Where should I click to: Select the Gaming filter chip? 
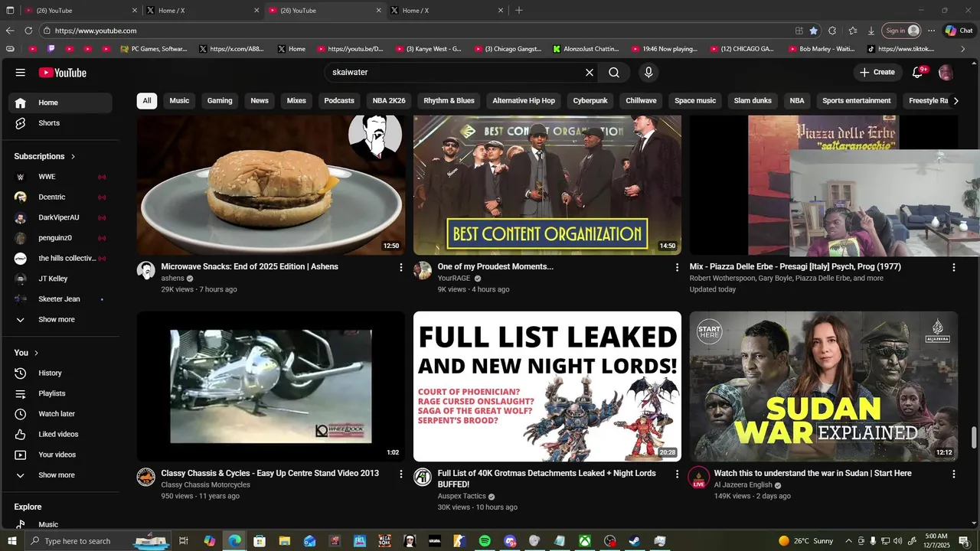click(x=220, y=101)
